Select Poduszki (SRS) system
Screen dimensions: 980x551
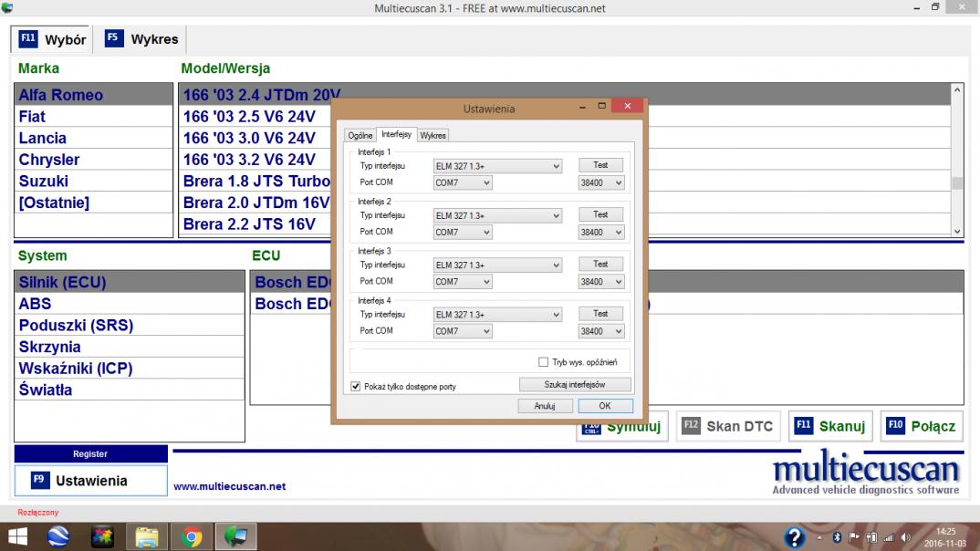point(130,325)
